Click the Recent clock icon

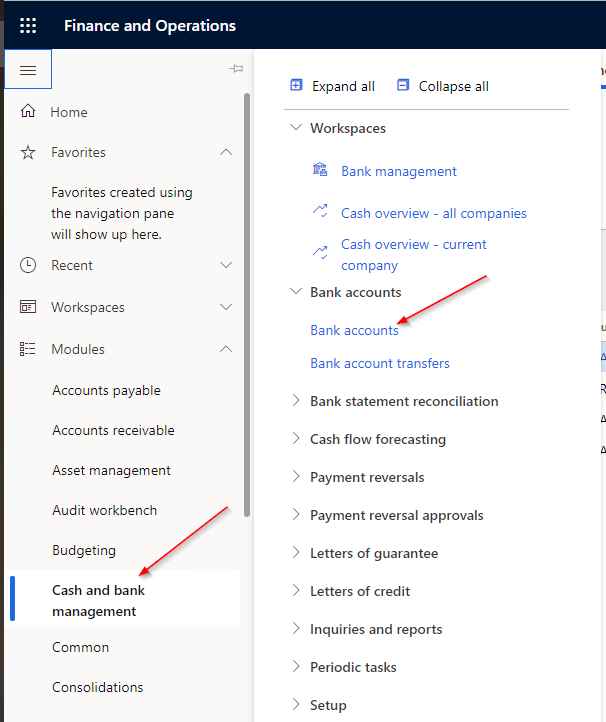[28, 265]
